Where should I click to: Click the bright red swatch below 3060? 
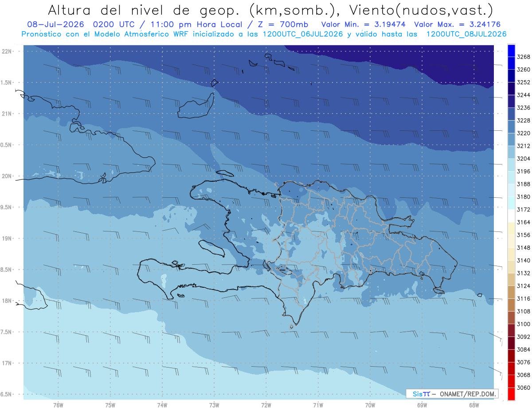(x=511, y=394)
